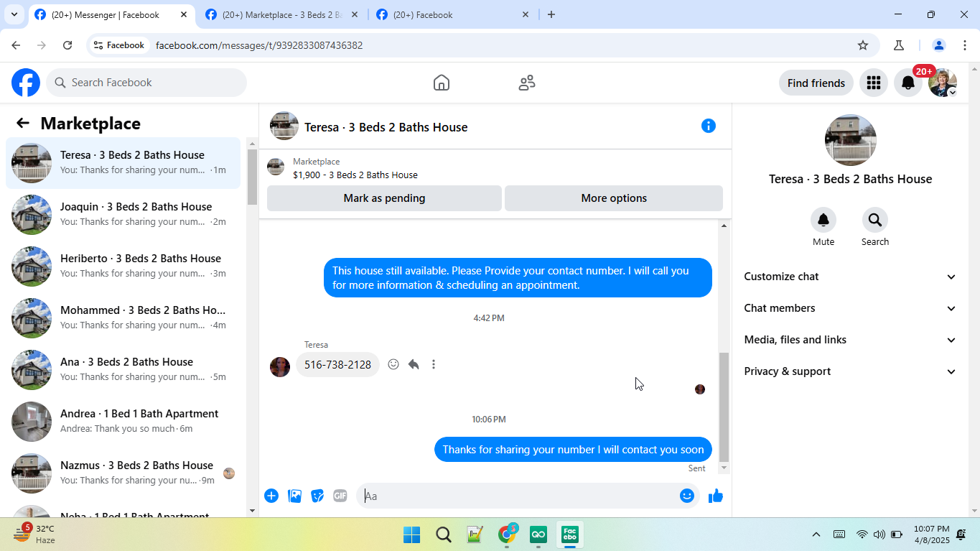Viewport: 980px width, 551px height.
Task: Open Mohammed conversation
Action: click(x=123, y=318)
